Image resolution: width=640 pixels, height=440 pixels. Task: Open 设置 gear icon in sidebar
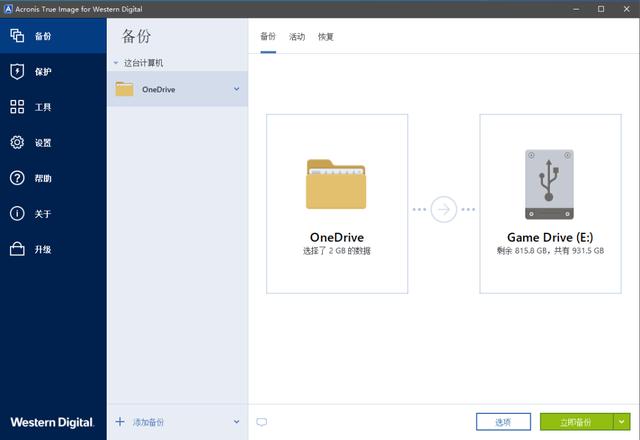[x=17, y=142]
